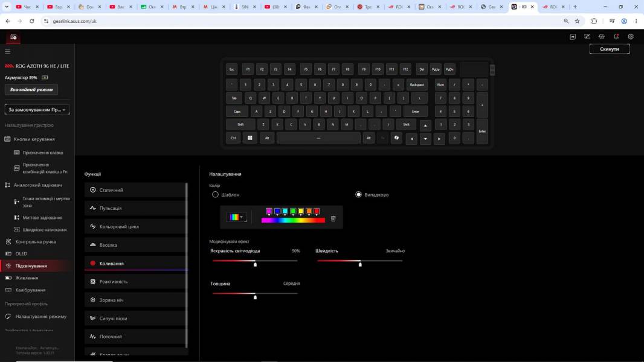Click the magenta gradient color stop
This screenshot has width=644, height=362.
click(269, 212)
